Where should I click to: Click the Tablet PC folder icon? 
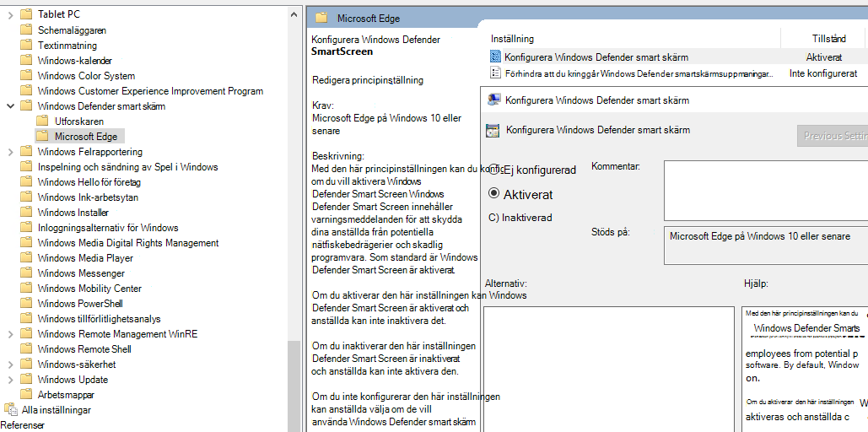26,14
